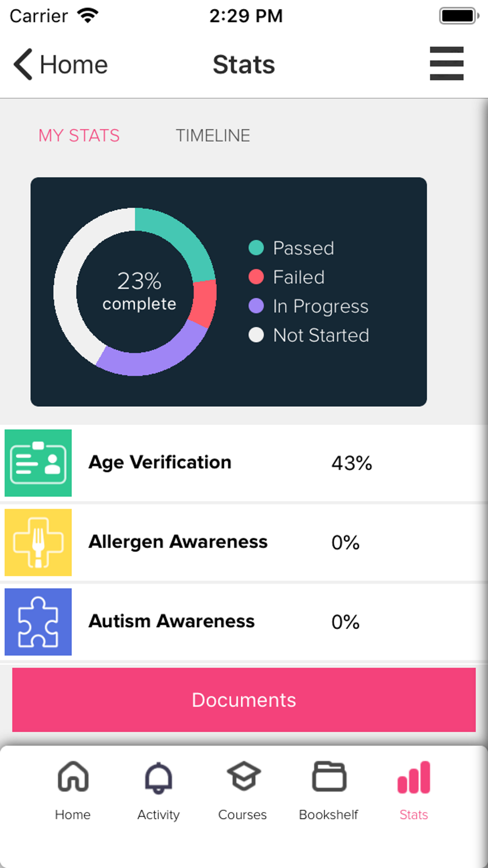Image resolution: width=488 pixels, height=868 pixels.
Task: Click the Failed legend red dot
Action: 256,277
